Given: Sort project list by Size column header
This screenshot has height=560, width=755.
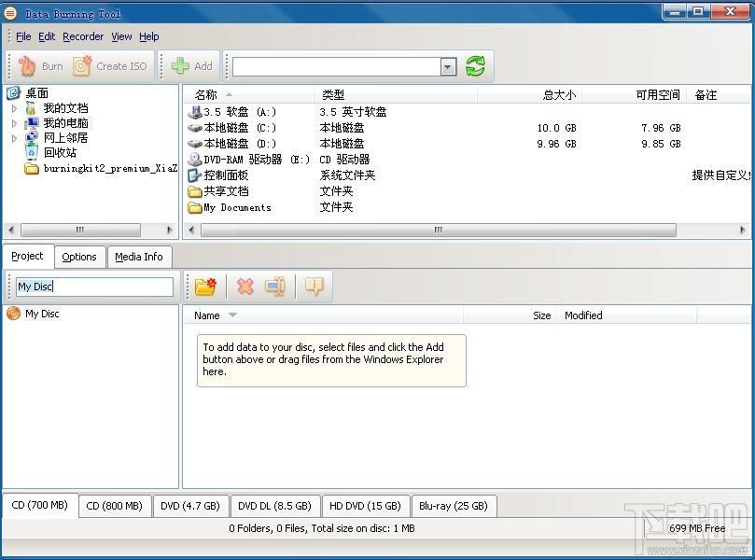Looking at the screenshot, I should (x=510, y=315).
